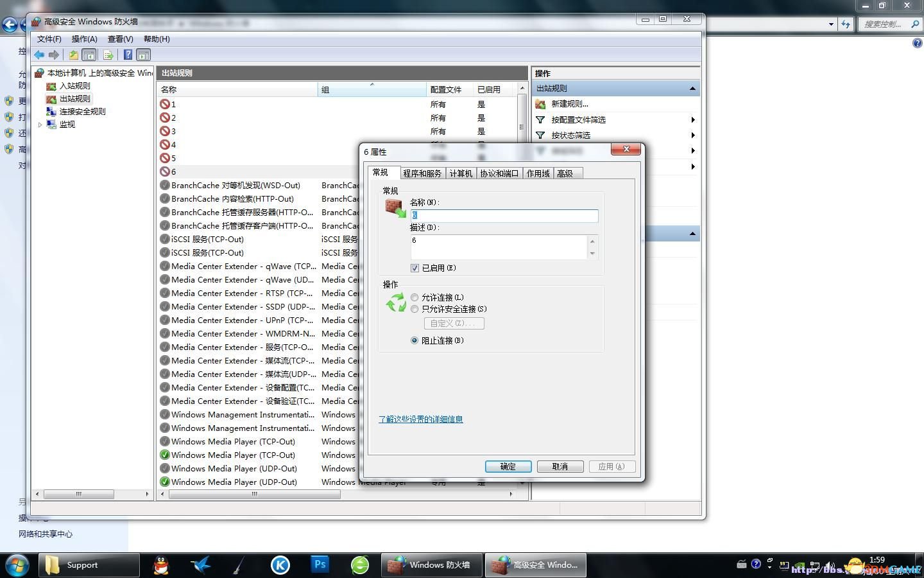
Task: Toggle the Show/Hide Action Pane toolbar icon
Action: point(144,55)
